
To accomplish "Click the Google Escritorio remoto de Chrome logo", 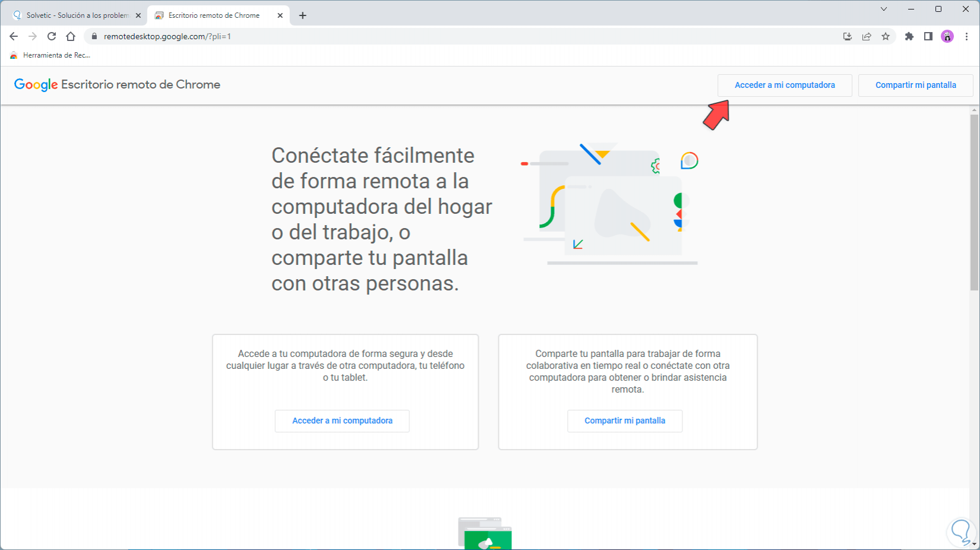I will tap(117, 84).
